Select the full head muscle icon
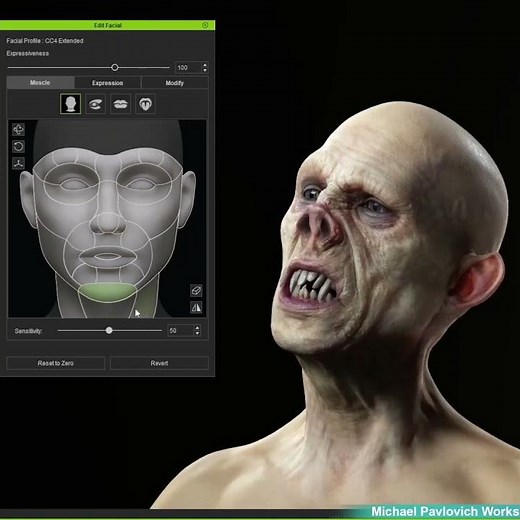 (70, 104)
